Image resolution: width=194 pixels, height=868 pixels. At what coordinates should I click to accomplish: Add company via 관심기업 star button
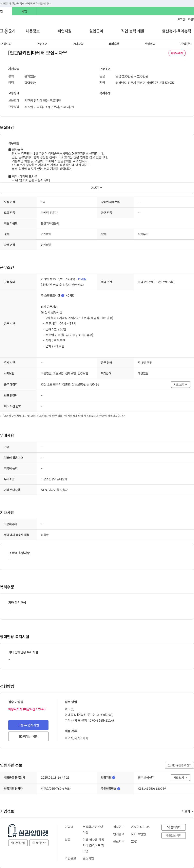click(x=18, y=843)
